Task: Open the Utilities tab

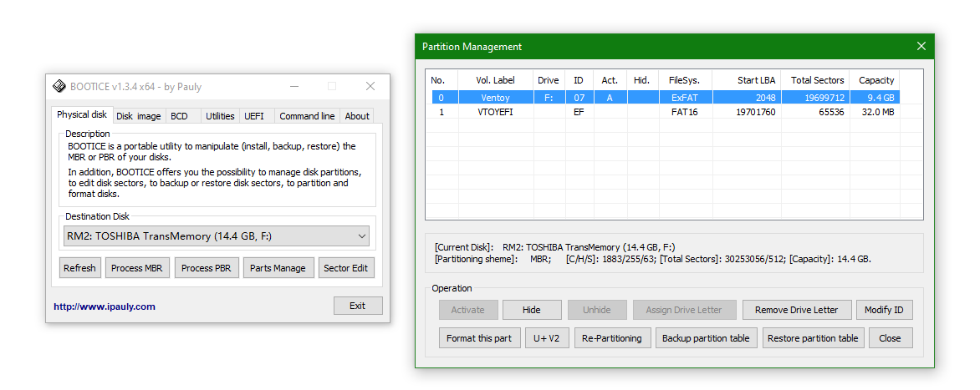Action: [x=220, y=116]
